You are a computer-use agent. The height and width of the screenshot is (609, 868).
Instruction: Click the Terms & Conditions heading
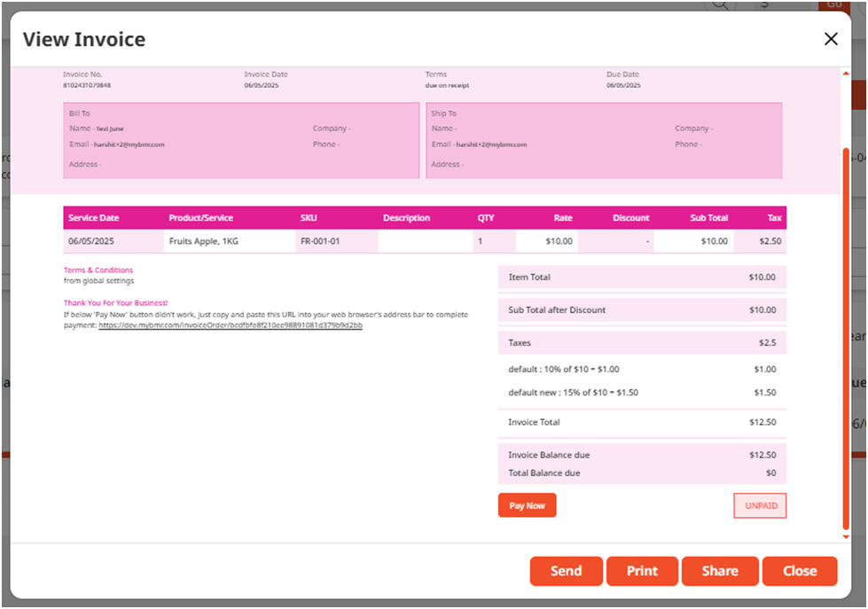pyautogui.click(x=98, y=270)
